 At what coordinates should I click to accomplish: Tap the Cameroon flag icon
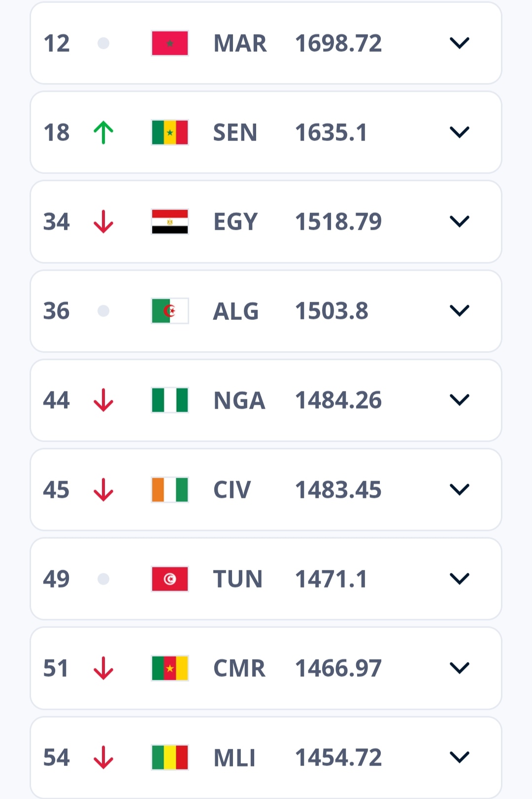pos(170,668)
